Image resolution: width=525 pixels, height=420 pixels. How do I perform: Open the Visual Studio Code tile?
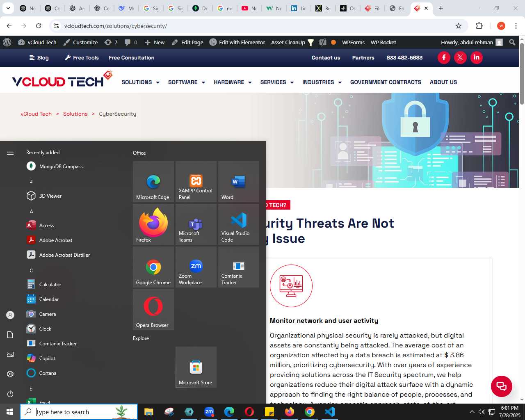239,224
